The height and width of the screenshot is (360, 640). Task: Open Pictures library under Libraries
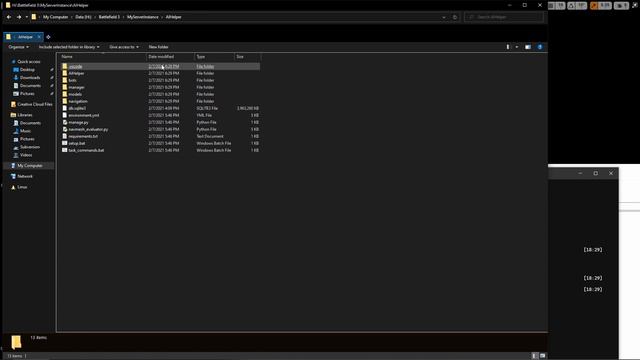tap(27, 139)
